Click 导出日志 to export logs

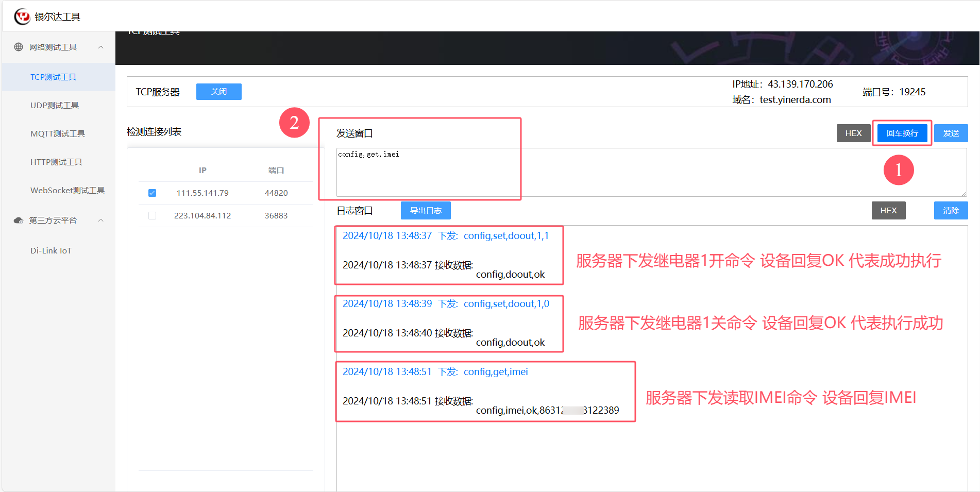tap(425, 210)
